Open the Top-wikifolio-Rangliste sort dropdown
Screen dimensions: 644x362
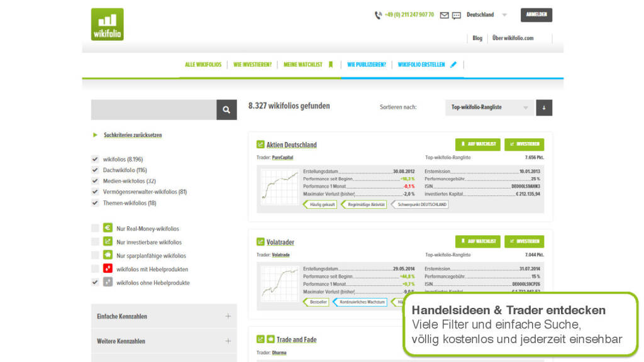[x=489, y=107]
